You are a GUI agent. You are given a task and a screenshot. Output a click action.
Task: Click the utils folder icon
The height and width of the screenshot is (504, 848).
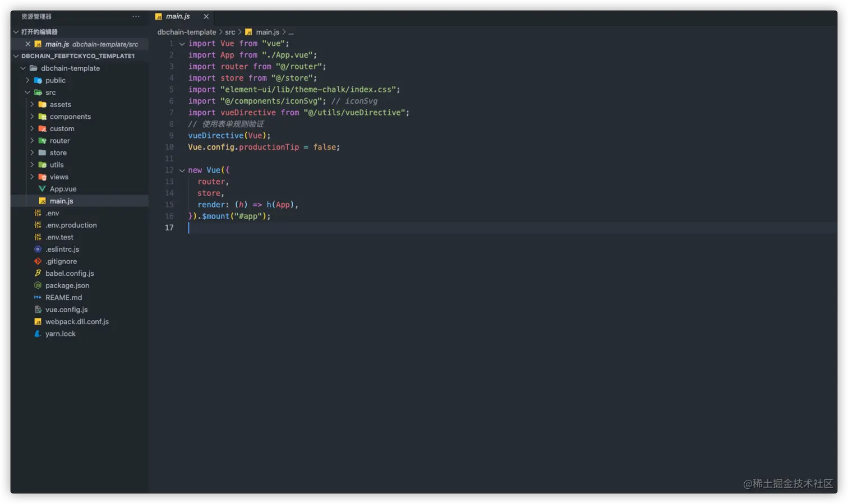(42, 165)
